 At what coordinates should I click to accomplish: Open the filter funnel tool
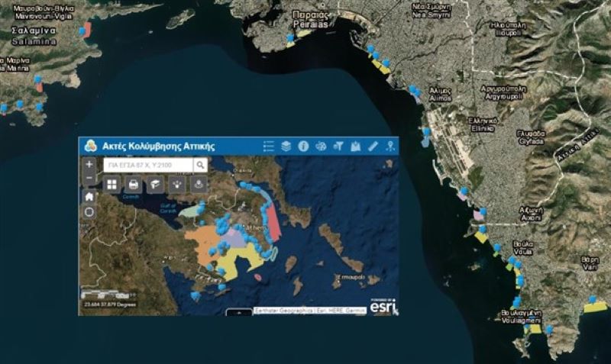(x=338, y=146)
